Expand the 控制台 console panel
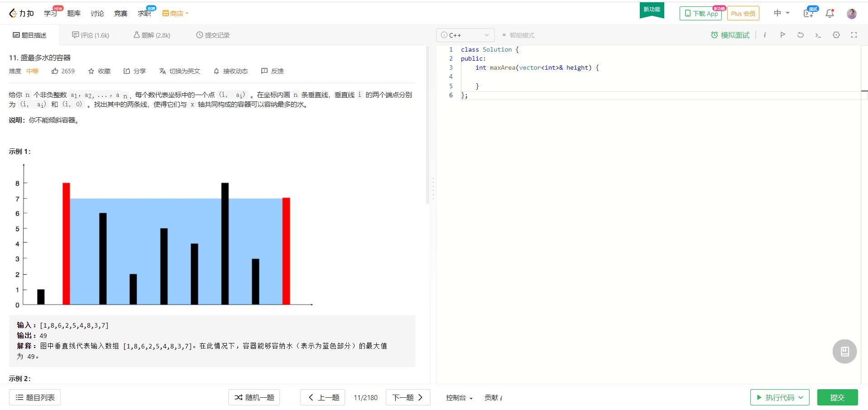The width and height of the screenshot is (868, 410). (458, 397)
